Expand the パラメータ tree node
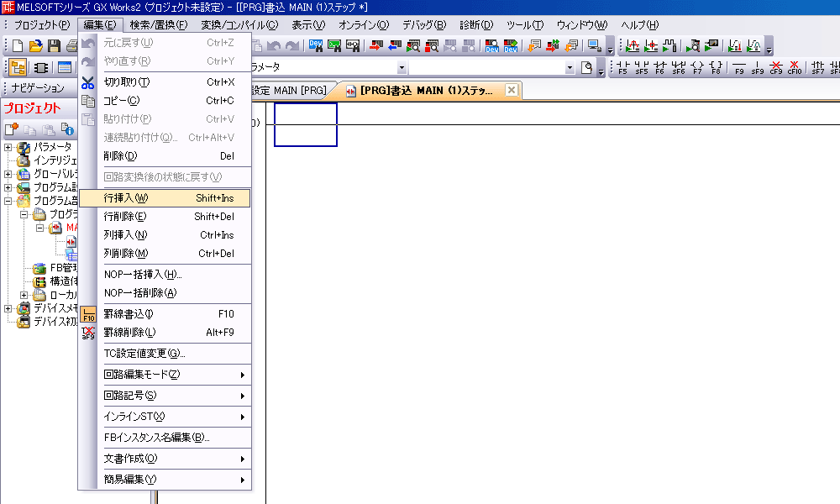840x504 pixels. (x=8, y=147)
